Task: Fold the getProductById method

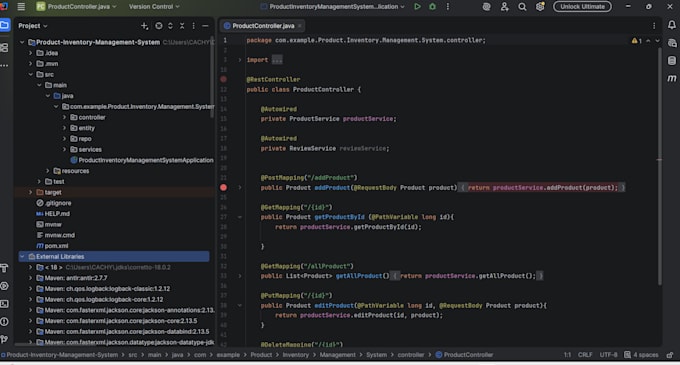Action: pos(240,217)
